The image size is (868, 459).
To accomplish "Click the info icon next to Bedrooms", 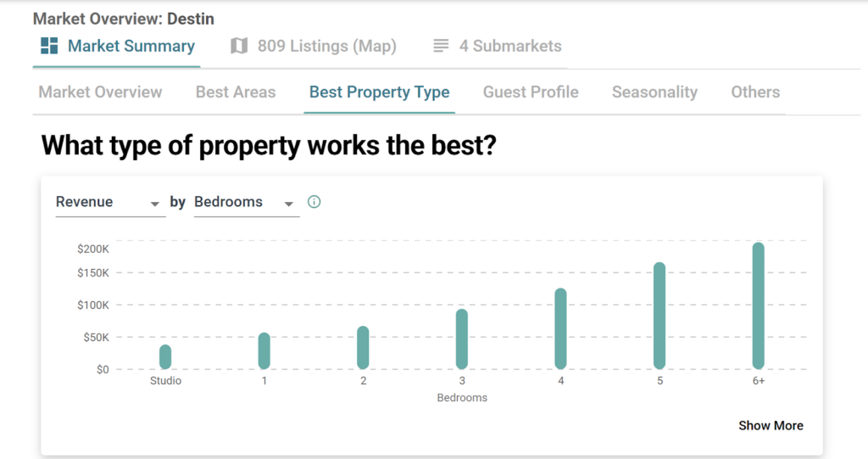I will pyautogui.click(x=314, y=202).
